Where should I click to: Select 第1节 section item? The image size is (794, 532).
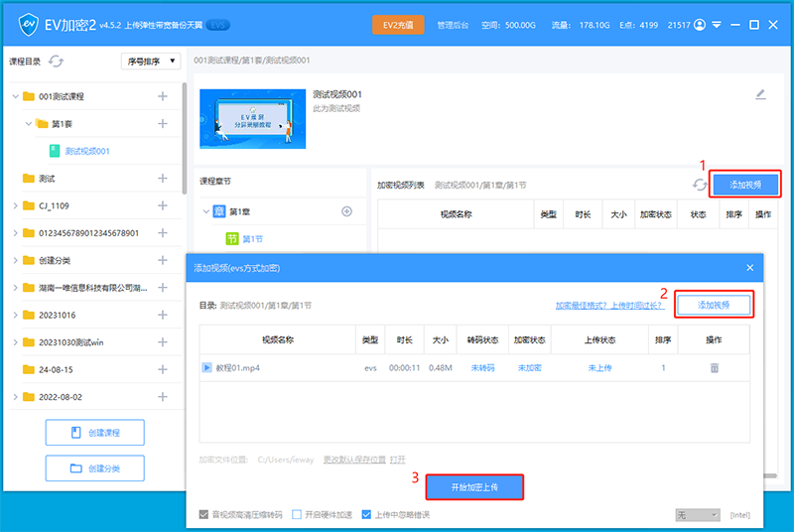(252, 239)
